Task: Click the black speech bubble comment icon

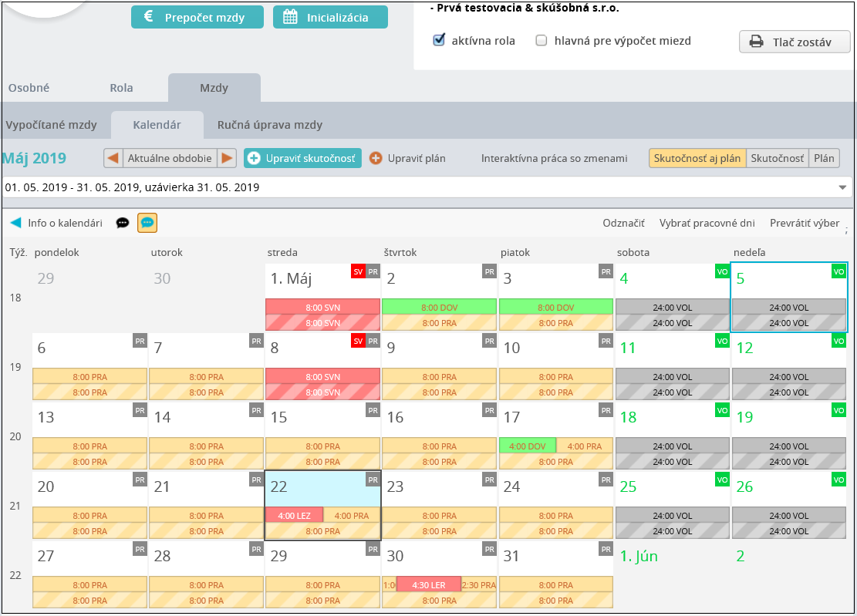Action: pyautogui.click(x=123, y=223)
